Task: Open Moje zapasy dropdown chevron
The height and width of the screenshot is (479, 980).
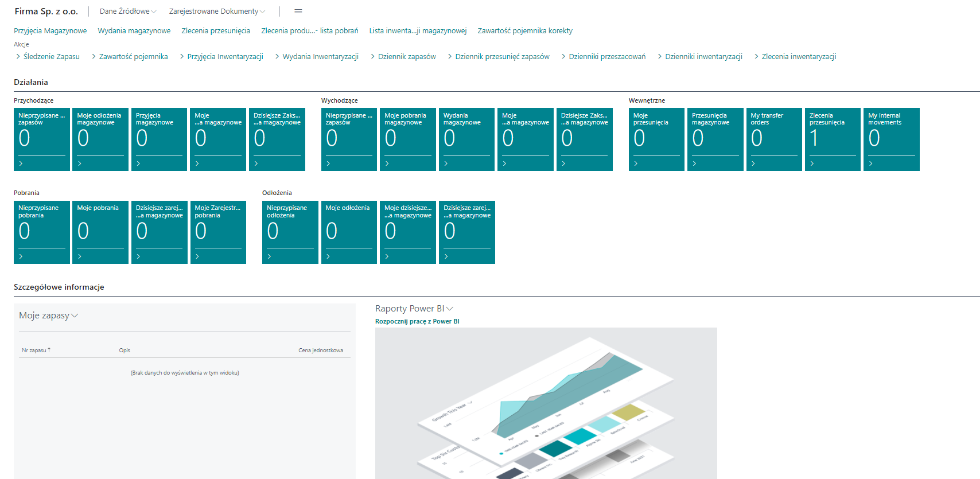Action: pos(75,316)
